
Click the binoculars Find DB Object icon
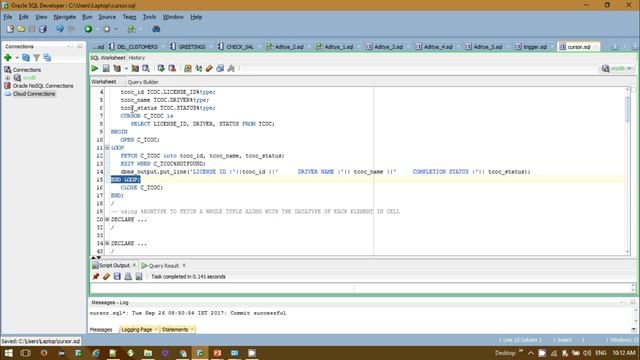[x=156, y=29]
